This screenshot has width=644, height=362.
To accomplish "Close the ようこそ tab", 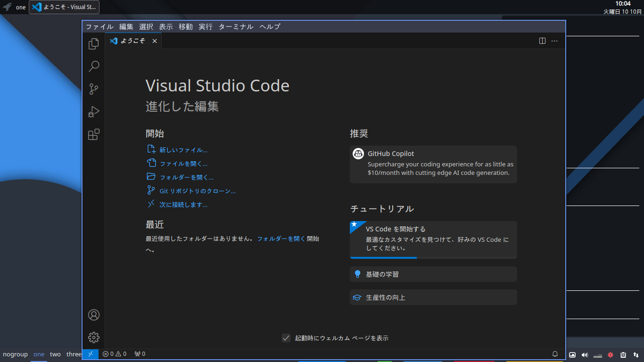I will 155,41.
